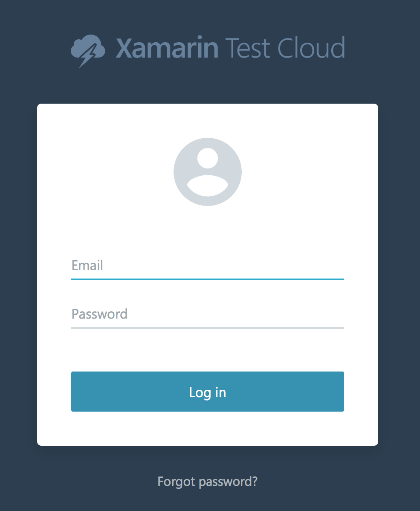Click the bold Xamarin wordmark
This screenshot has height=511, width=420.
[x=167, y=48]
